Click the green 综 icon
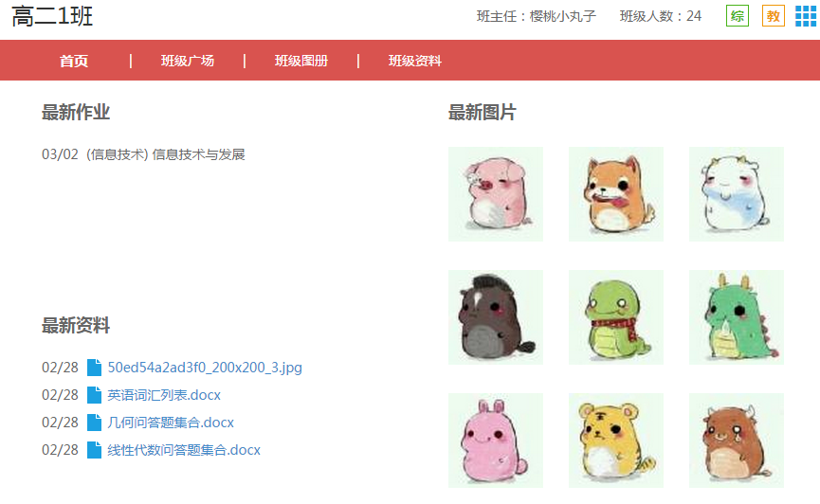820x504 pixels. [x=738, y=16]
